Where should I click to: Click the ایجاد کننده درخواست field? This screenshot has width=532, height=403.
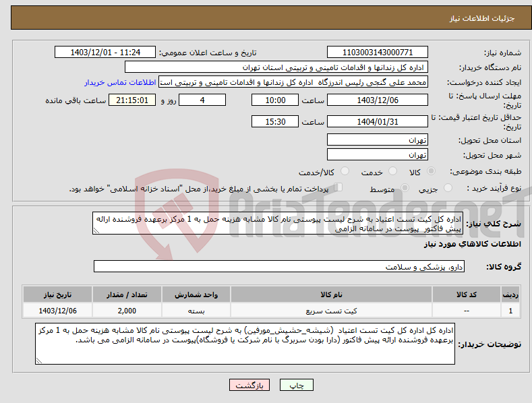pos(293,82)
